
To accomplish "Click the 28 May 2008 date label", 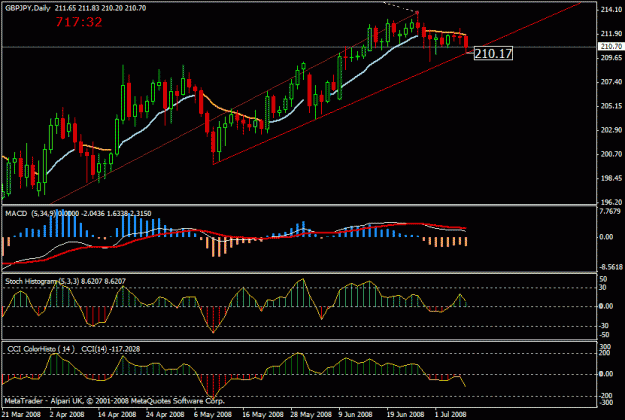I will (311, 414).
